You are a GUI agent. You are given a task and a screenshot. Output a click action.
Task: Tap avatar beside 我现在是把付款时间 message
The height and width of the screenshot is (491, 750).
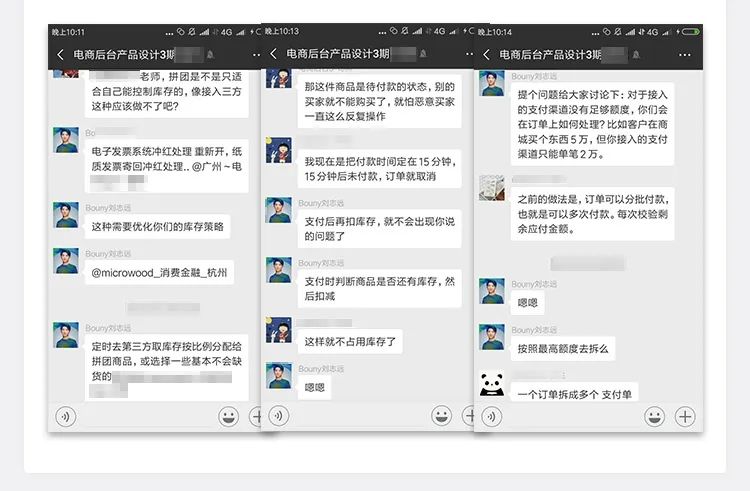tap(279, 150)
